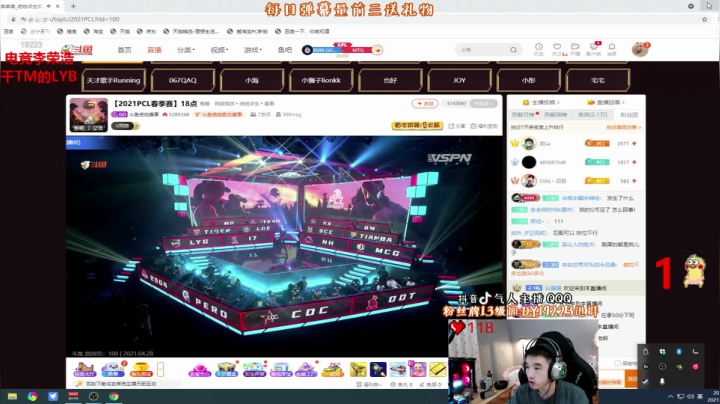Switch to the 贵宾(2.1万) tab
This screenshot has width=720, height=404.
(592, 115)
